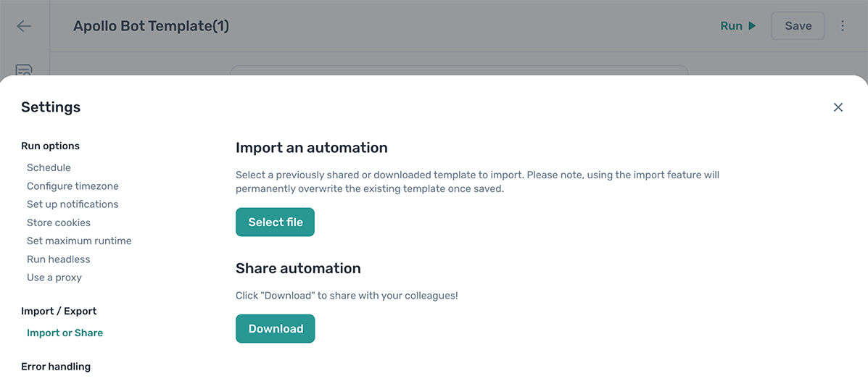The height and width of the screenshot is (379, 868).
Task: Click the Error handling heading
Action: coord(56,366)
